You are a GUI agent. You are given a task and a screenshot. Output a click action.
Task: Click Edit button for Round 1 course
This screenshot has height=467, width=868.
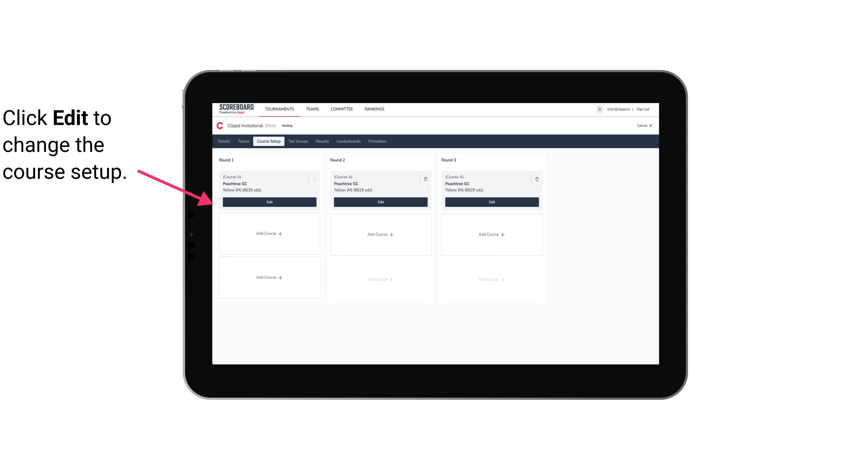pyautogui.click(x=269, y=201)
